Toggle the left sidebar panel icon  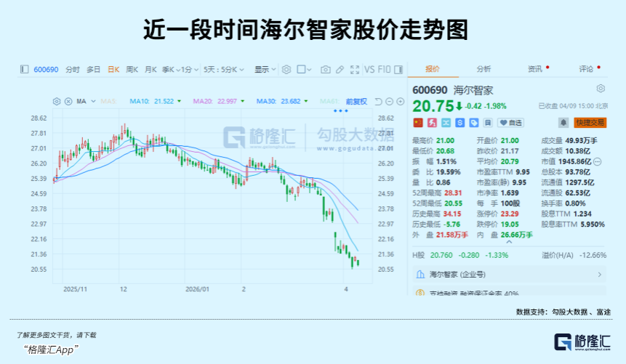24,70
